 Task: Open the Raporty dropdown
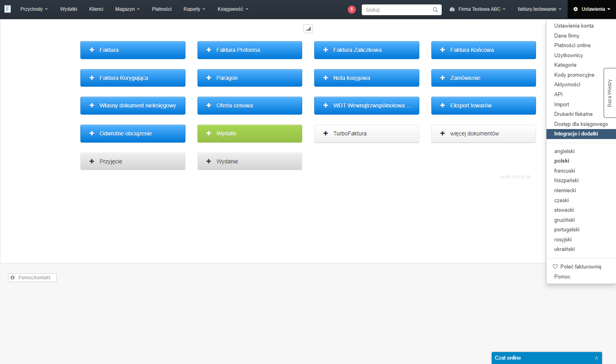(194, 9)
